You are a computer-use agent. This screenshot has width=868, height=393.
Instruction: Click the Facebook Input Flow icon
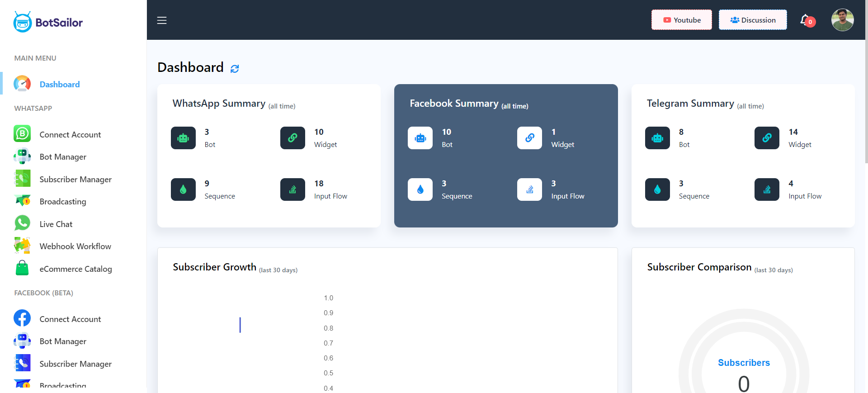(x=529, y=189)
